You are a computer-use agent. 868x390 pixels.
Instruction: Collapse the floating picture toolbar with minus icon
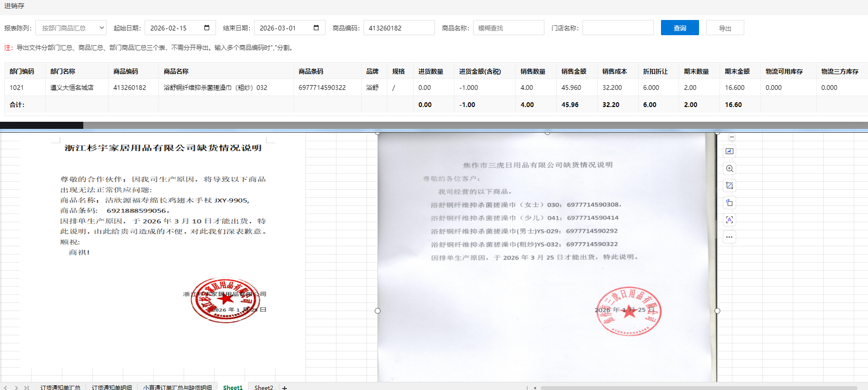731,137
